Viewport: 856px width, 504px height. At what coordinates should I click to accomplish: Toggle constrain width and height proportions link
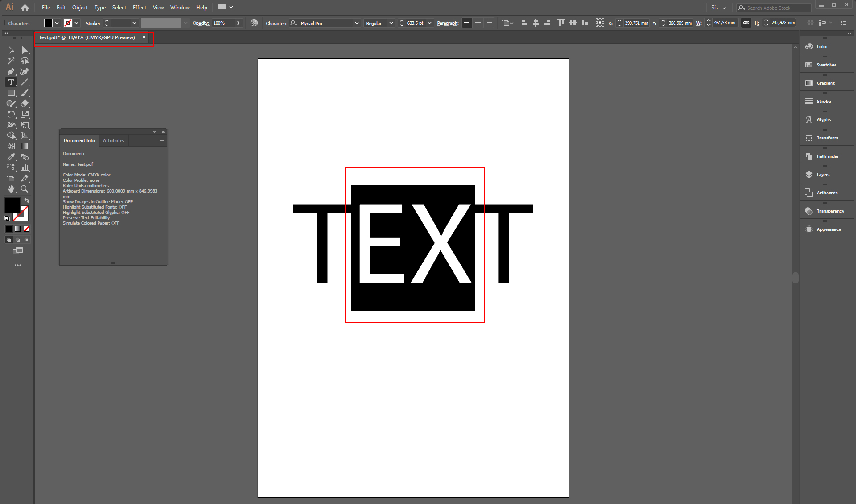(746, 23)
